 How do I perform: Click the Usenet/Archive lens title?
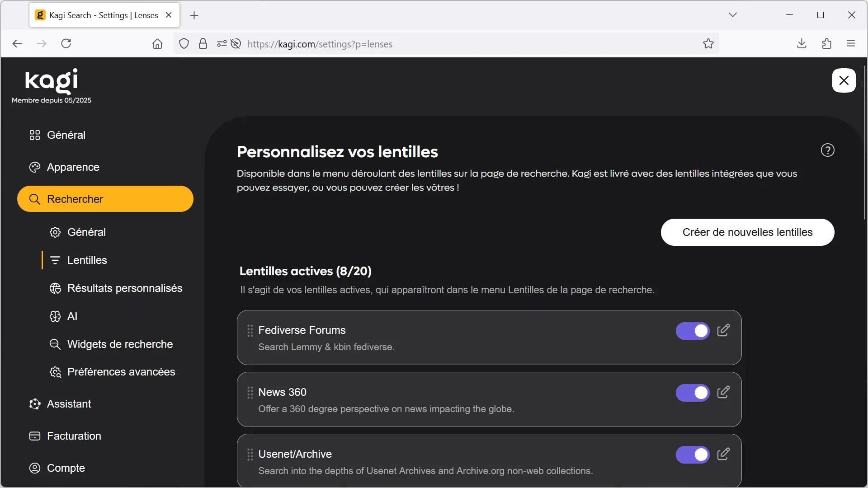295,454
